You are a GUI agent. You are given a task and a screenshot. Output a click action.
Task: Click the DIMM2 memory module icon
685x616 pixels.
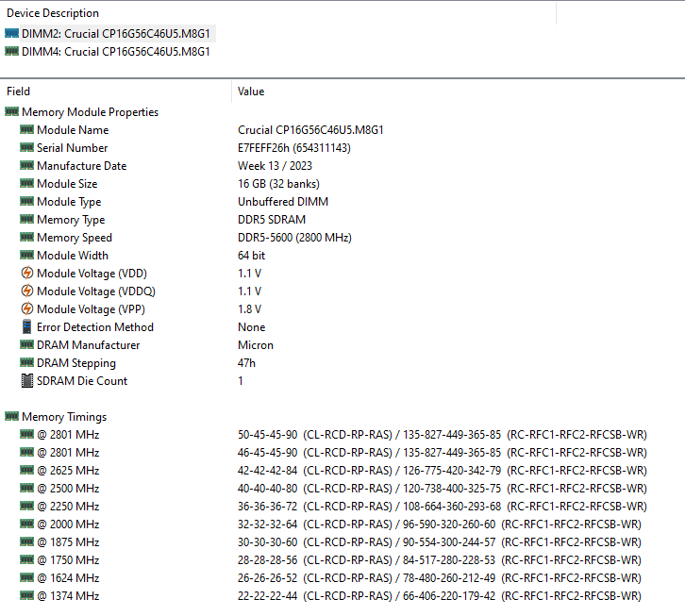[11, 33]
